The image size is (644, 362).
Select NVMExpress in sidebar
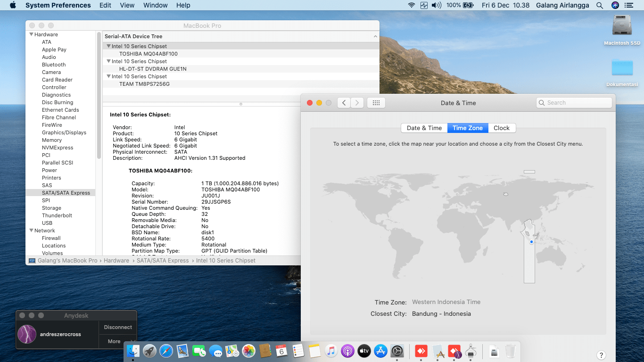[x=58, y=148]
